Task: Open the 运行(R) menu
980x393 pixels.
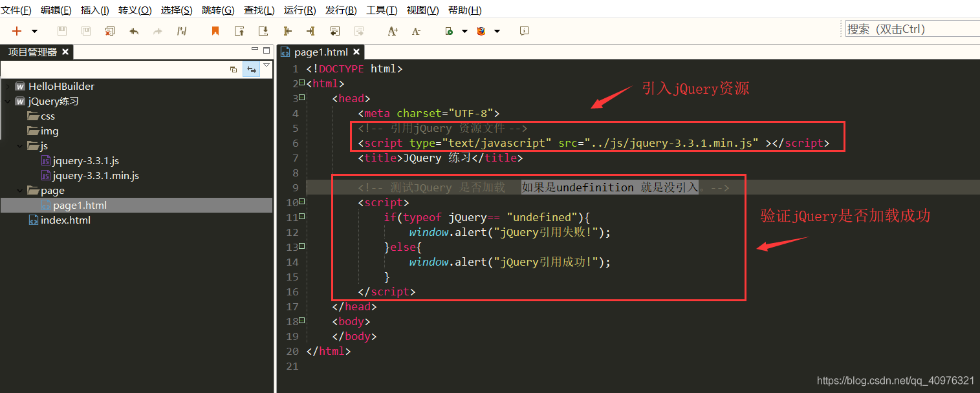Action: coord(298,10)
